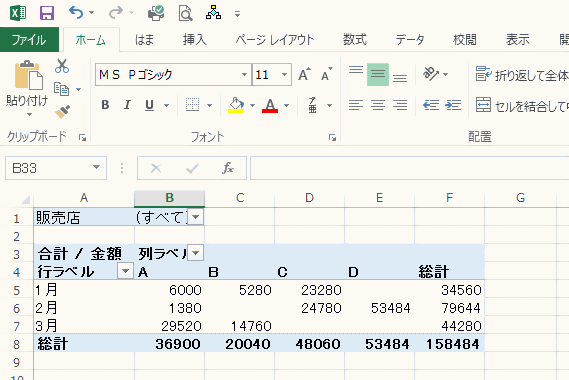Align text right
Screen dimensions: 569x380
pyautogui.click(x=400, y=105)
